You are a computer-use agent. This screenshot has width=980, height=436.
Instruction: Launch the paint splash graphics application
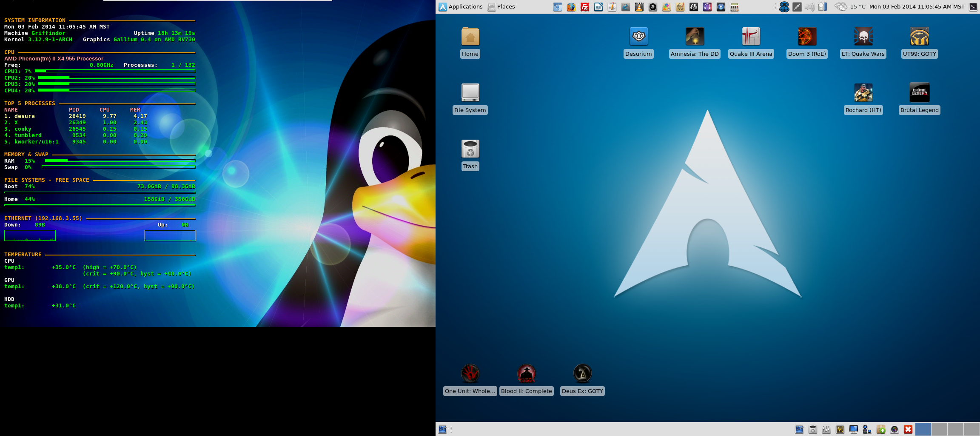click(x=667, y=7)
